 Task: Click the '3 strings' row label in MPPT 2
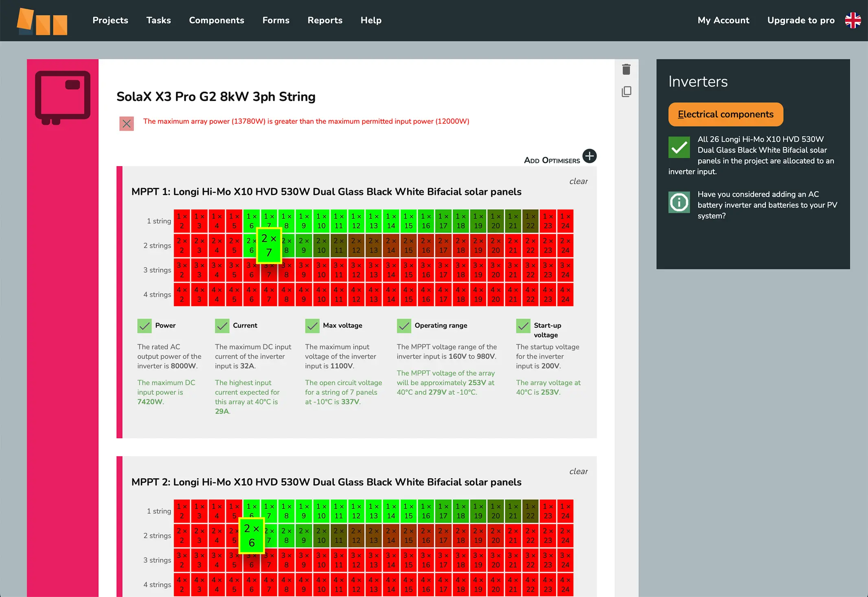(x=157, y=560)
